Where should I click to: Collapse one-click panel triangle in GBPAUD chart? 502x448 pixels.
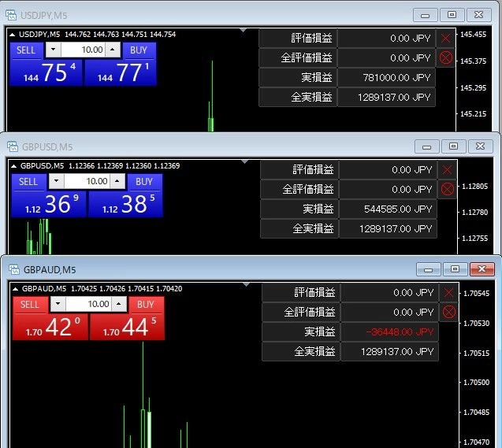16,289
